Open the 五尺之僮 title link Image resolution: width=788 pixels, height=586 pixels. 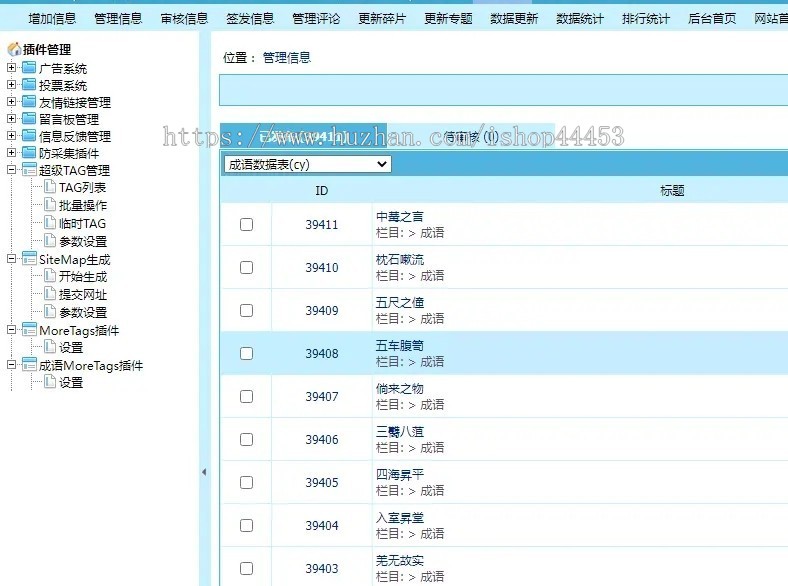[400, 303]
